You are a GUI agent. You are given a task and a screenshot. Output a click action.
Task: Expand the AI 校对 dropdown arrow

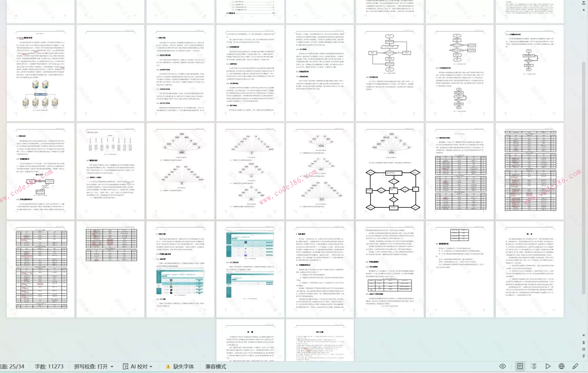pos(151,366)
